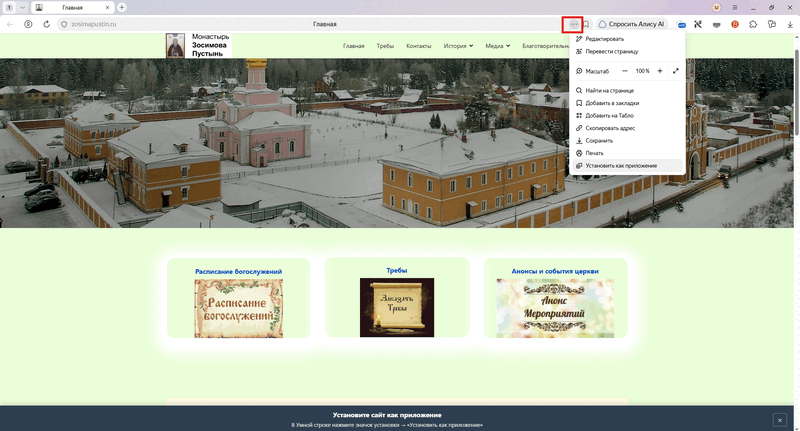Click the circular Yandex icon beside reload
The width and height of the screenshot is (800, 431).
28,24
